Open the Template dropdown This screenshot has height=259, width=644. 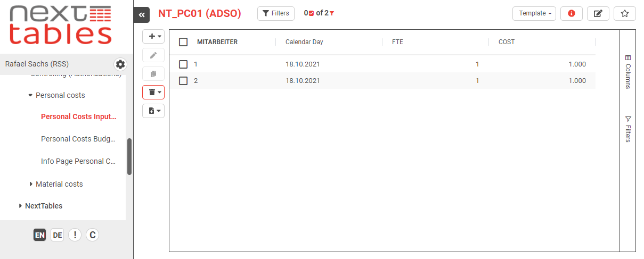[x=534, y=13]
